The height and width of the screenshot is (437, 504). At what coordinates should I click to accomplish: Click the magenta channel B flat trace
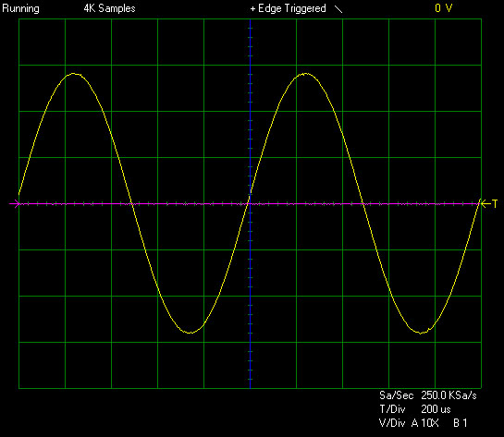[x=193, y=203]
